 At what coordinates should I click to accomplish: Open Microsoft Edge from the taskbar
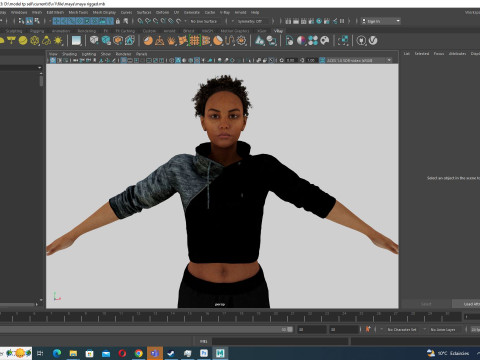pyautogui.click(x=57, y=353)
